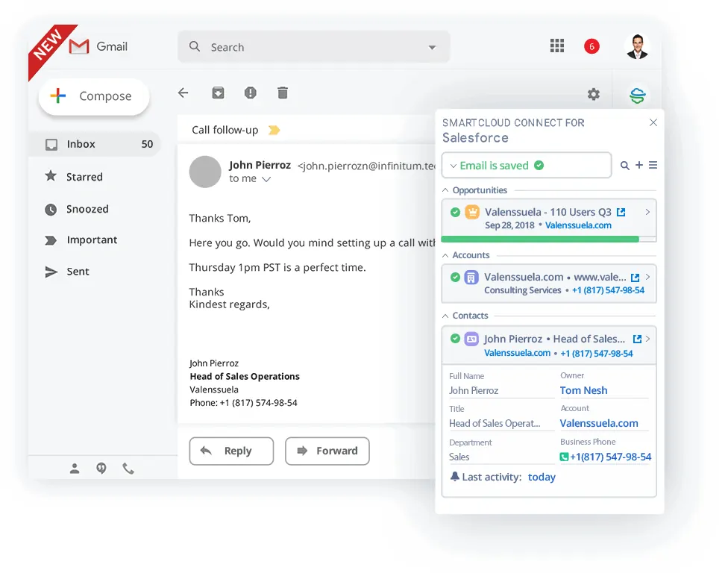The image size is (728, 582).
Task: Open John Pierroz contact via external link icon
Action: pyautogui.click(x=638, y=339)
